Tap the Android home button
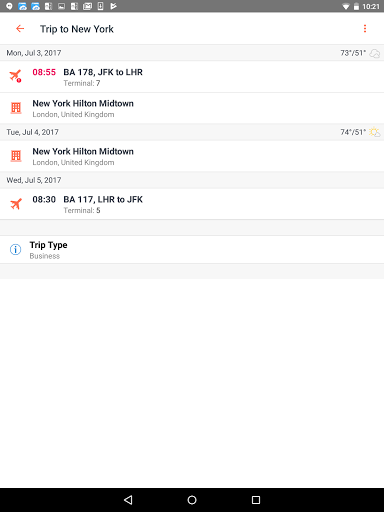Screen dimensions: 384x512 192,500
